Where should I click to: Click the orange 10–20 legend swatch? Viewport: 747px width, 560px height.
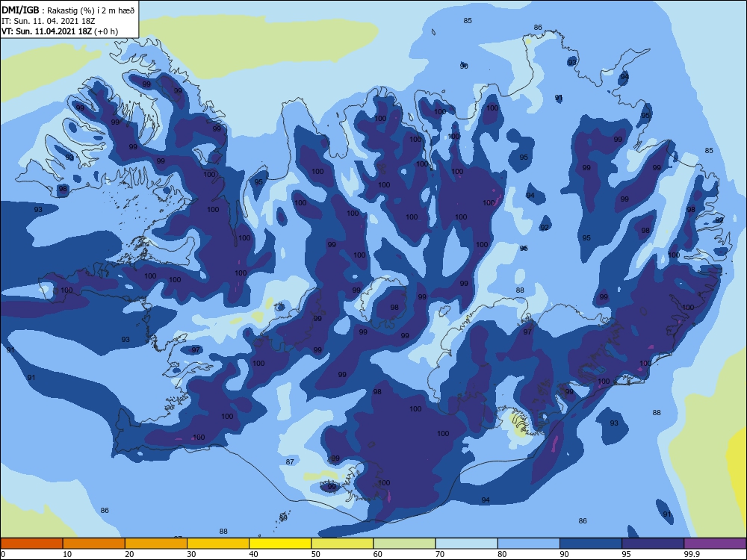94,544
